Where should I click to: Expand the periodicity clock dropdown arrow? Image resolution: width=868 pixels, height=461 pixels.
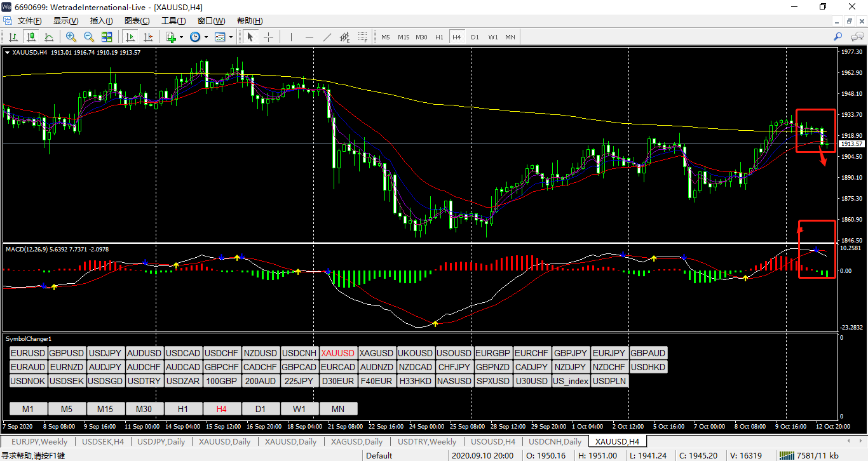point(205,37)
